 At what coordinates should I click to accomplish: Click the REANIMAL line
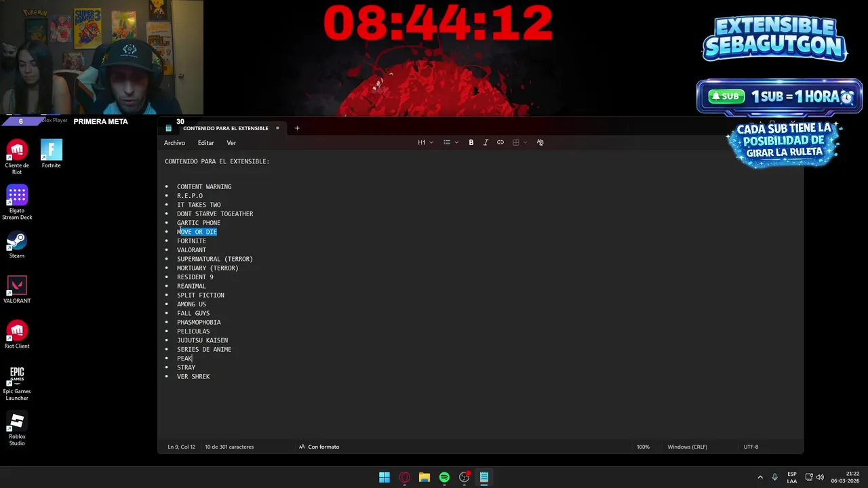191,286
